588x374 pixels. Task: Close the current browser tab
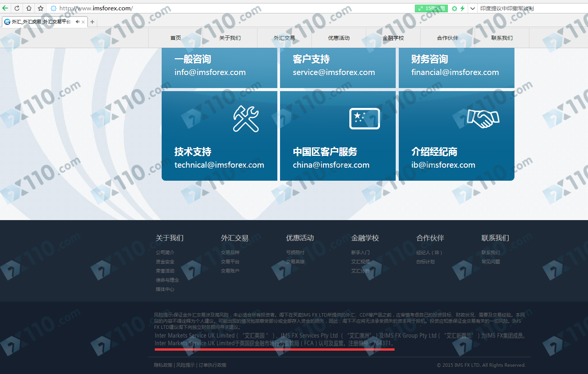coord(83,22)
